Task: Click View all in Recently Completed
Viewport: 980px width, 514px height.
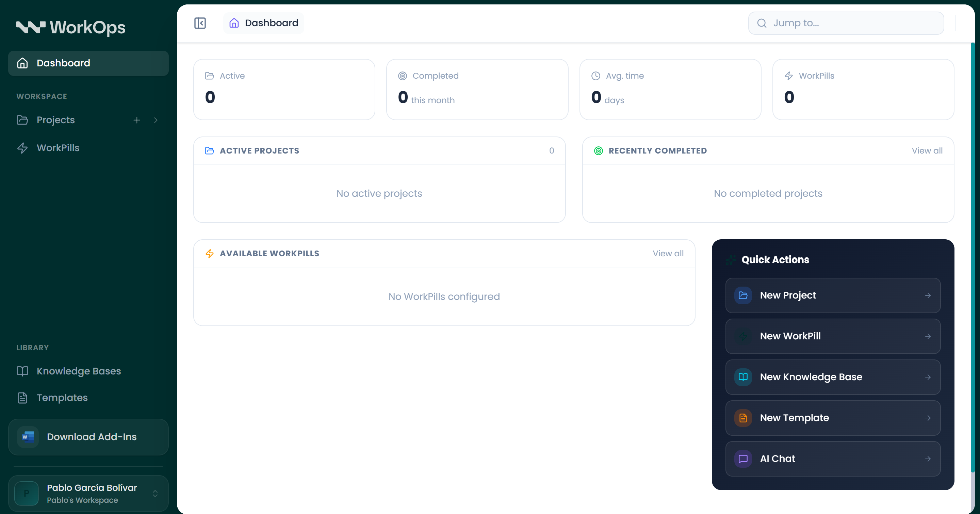Action: tap(927, 151)
